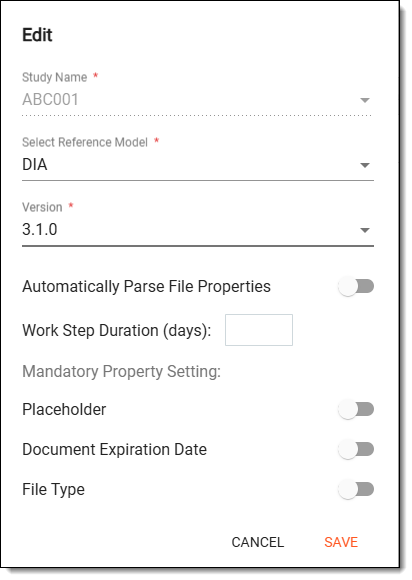
Task: Switch on the File Type toggle
Action: (x=356, y=489)
